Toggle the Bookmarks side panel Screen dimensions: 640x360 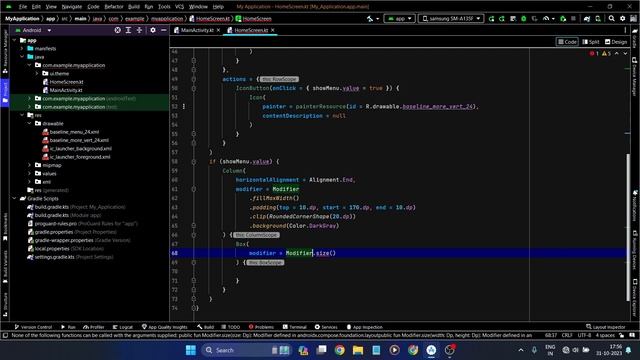(x=5, y=227)
